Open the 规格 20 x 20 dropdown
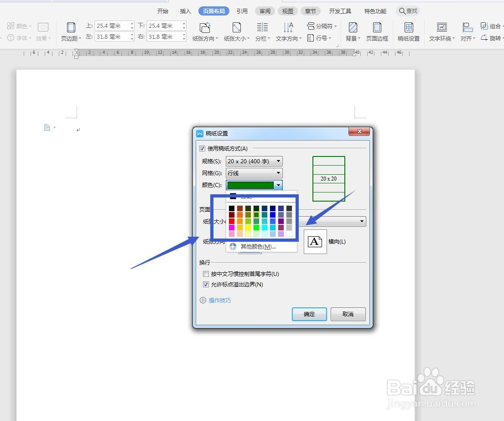 coord(254,161)
